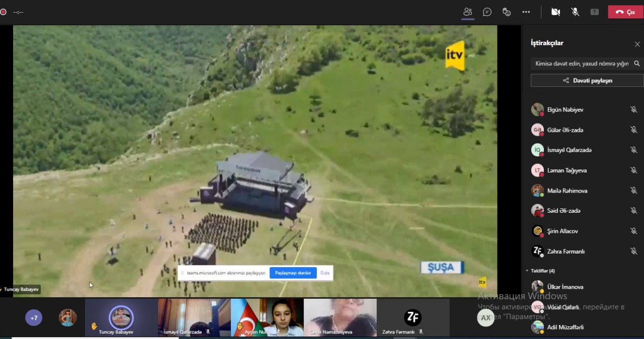Click muted mic icon for Gülər Əli-zadə
The width and height of the screenshot is (644, 339).
pos(633,130)
